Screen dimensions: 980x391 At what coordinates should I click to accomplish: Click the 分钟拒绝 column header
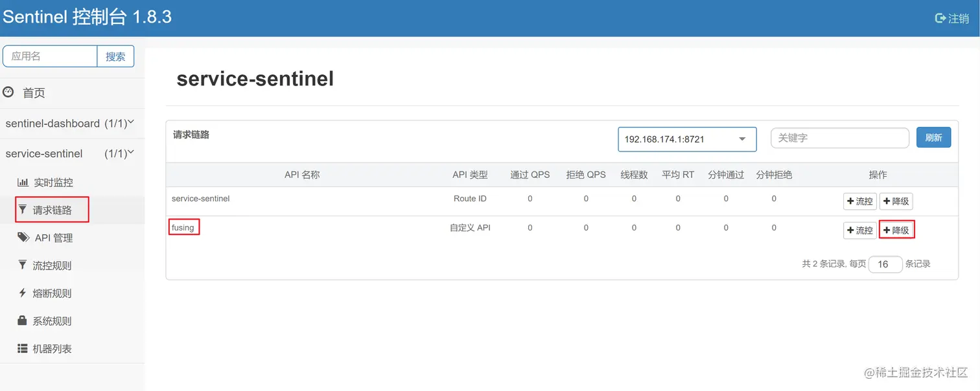774,175
